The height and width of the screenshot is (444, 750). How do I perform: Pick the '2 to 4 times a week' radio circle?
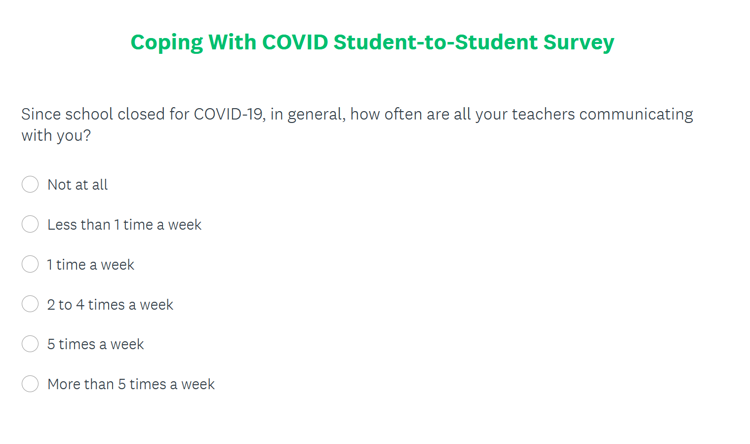pos(30,304)
